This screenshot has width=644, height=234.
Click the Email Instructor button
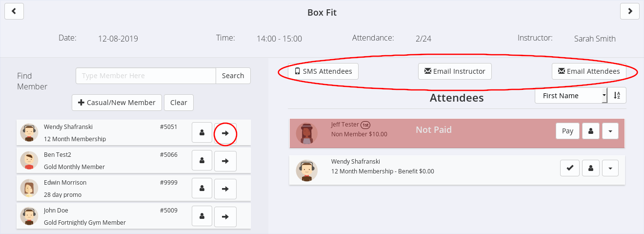coord(455,71)
